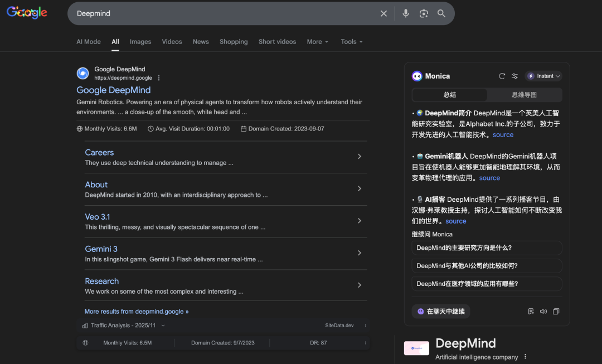Expand the Research sitelink chevron

point(360,285)
